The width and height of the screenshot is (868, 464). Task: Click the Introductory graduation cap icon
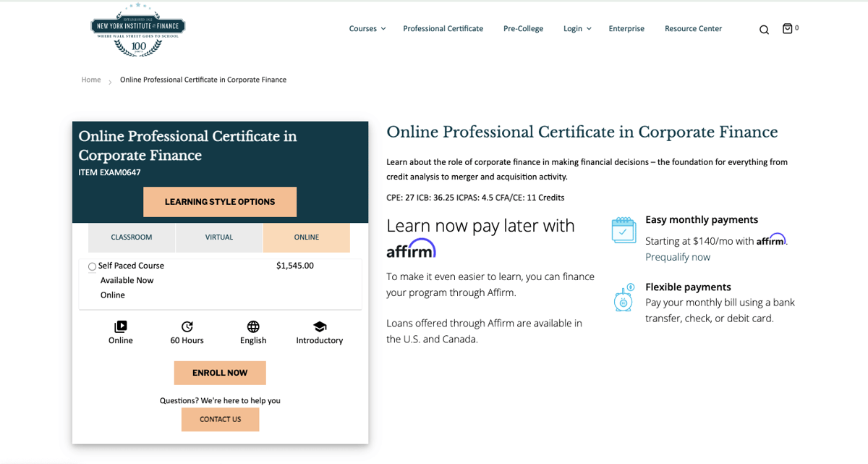coord(319,327)
